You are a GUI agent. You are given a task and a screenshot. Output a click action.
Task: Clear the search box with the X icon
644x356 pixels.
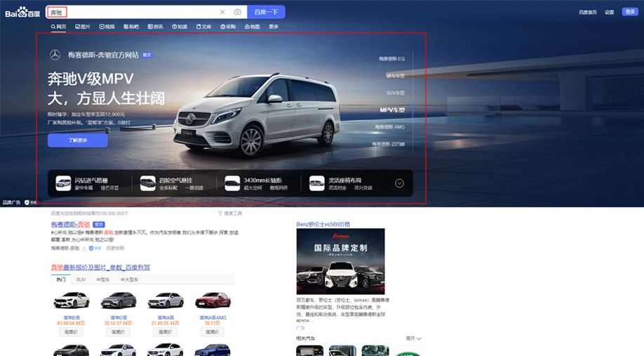(x=222, y=12)
